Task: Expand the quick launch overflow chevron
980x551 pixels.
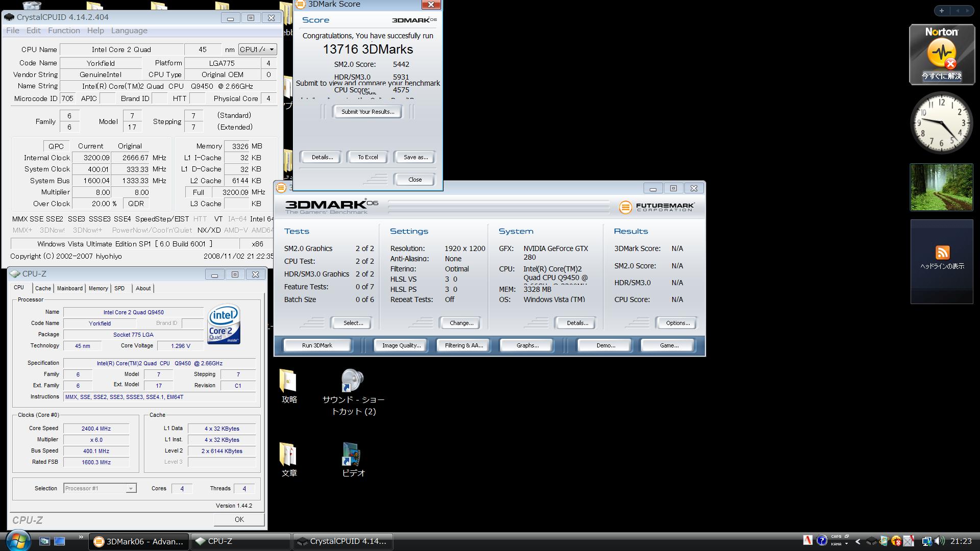Action: [81, 537]
